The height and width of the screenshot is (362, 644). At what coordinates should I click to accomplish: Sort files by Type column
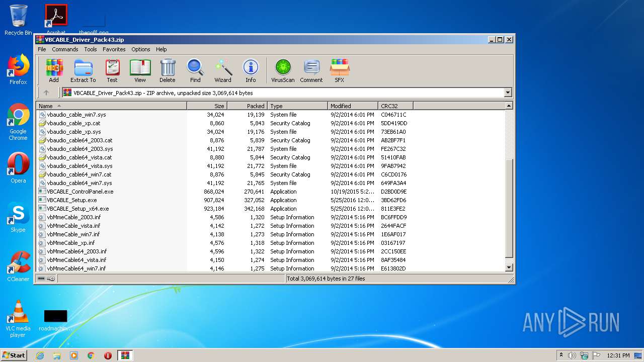[x=298, y=106]
